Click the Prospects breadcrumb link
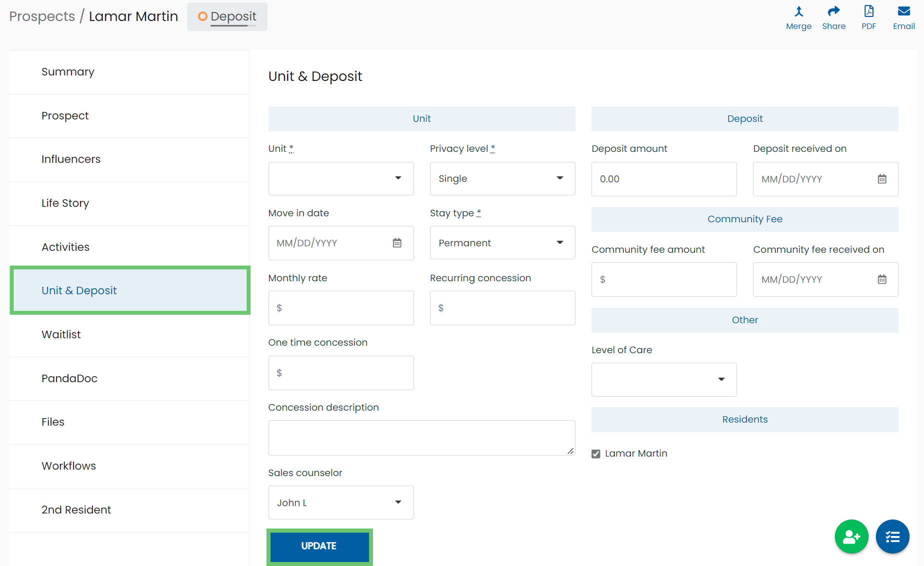Screen dimensions: 924x566 coord(42,16)
